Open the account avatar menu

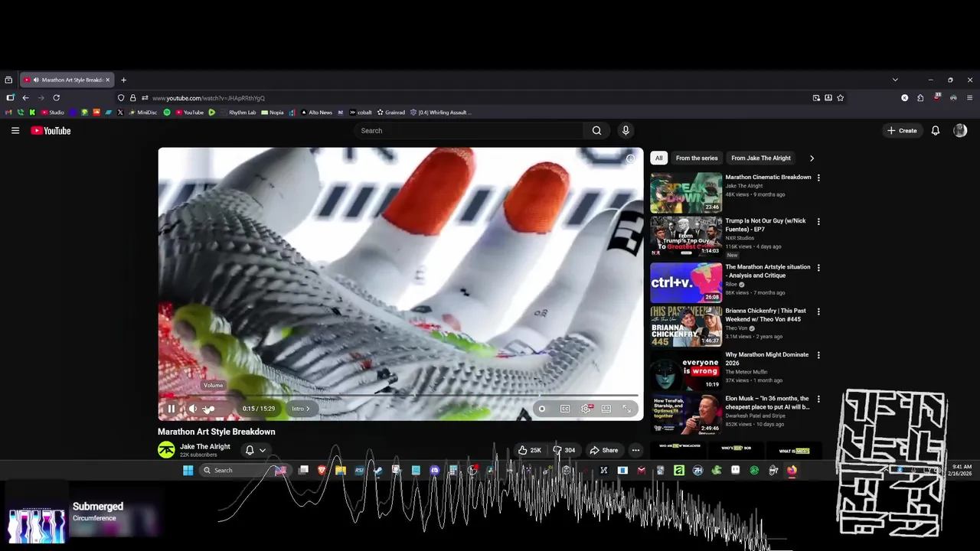click(x=960, y=131)
